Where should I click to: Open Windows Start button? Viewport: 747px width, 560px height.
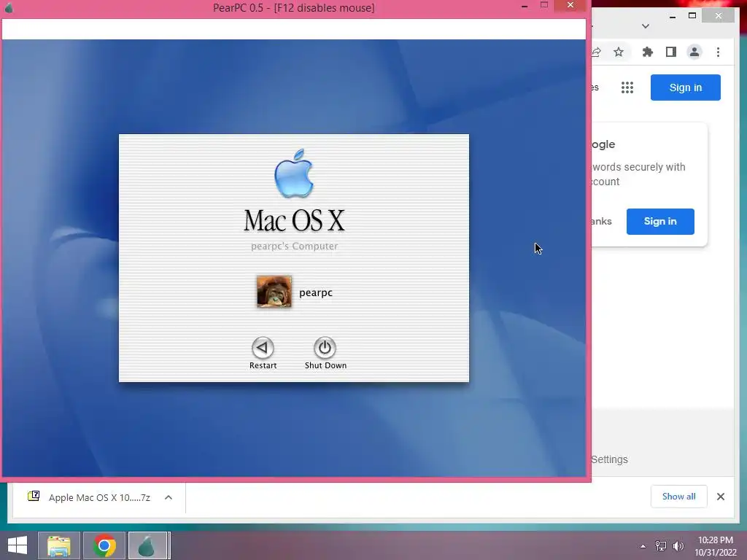18,545
